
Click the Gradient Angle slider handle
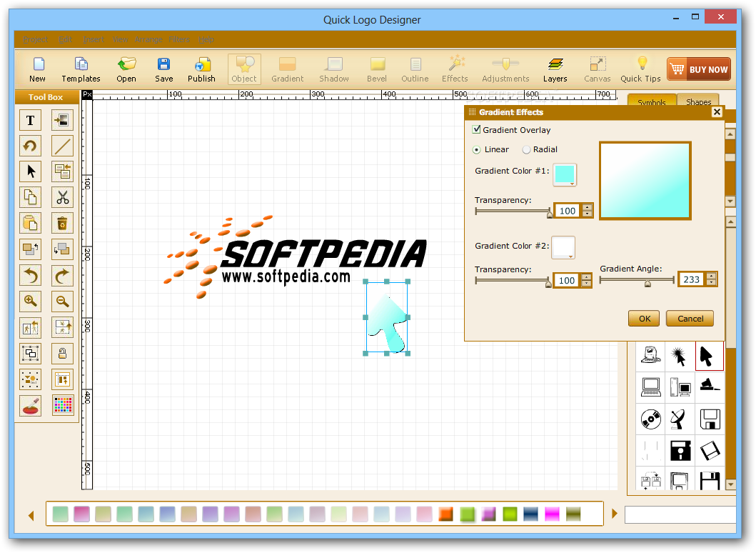click(648, 283)
